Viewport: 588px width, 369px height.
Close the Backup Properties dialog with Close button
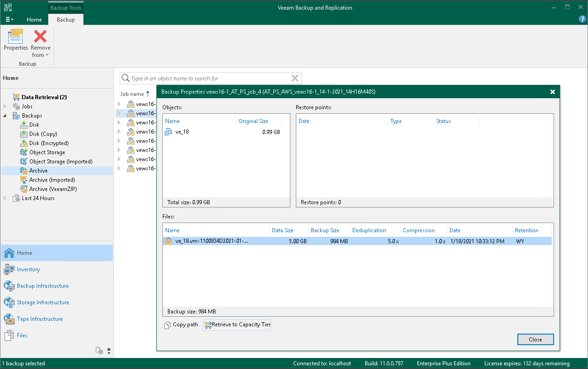click(x=535, y=340)
